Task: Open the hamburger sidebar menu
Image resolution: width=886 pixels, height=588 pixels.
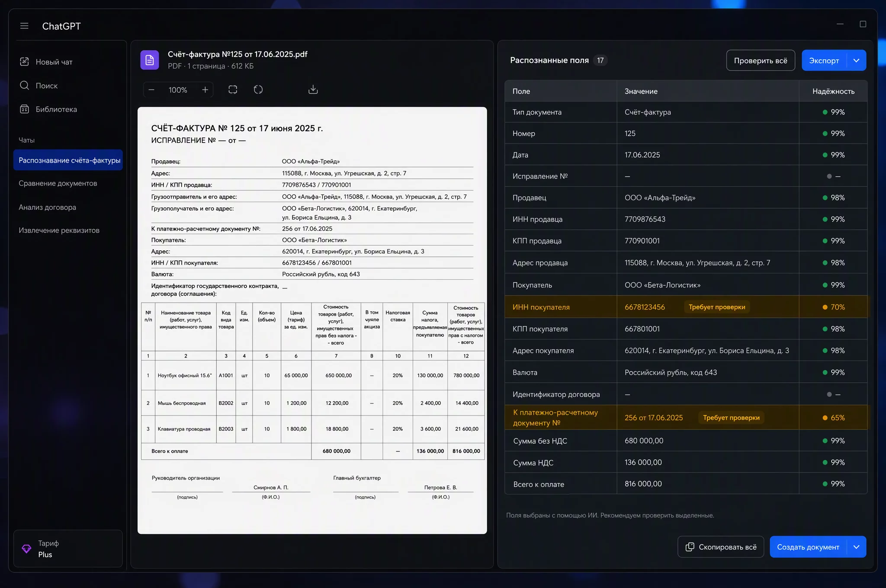Action: (x=24, y=26)
